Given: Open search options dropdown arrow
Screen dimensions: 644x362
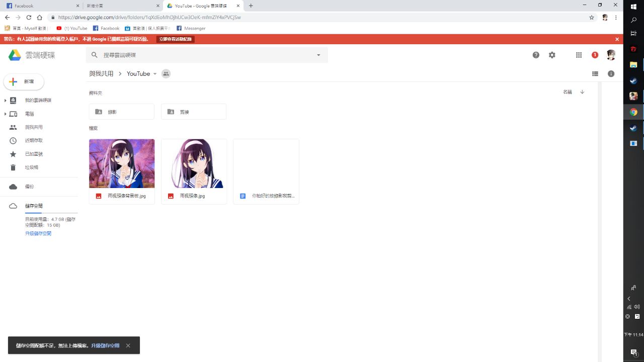Looking at the screenshot, I should 318,55.
